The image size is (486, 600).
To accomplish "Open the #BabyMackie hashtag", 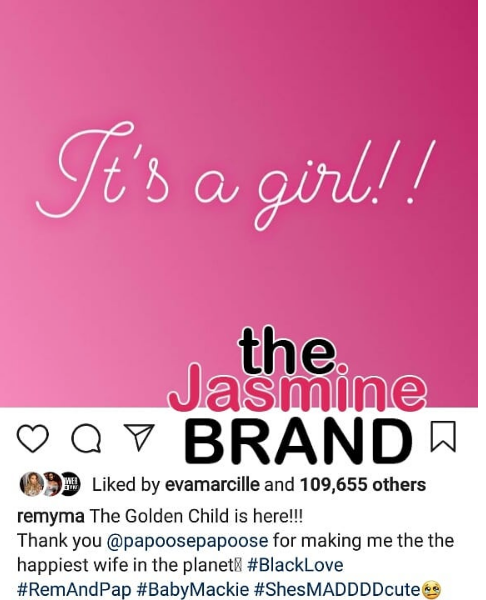I will click(192, 589).
